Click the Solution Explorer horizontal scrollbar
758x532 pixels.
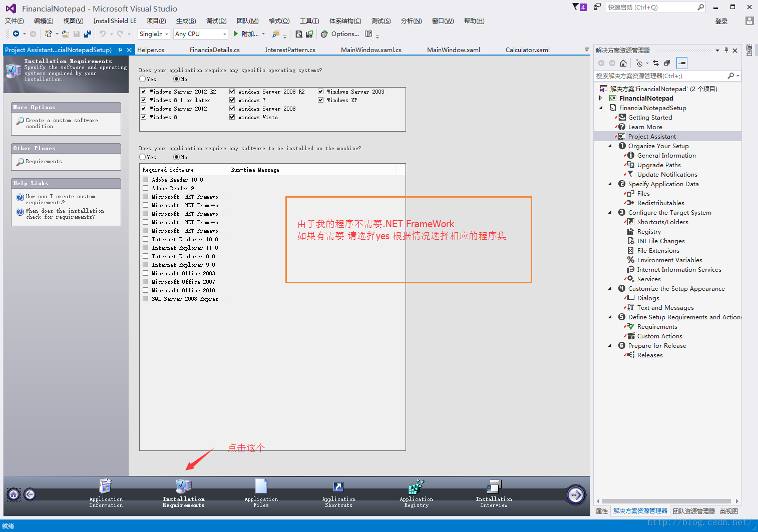pyautogui.click(x=666, y=501)
